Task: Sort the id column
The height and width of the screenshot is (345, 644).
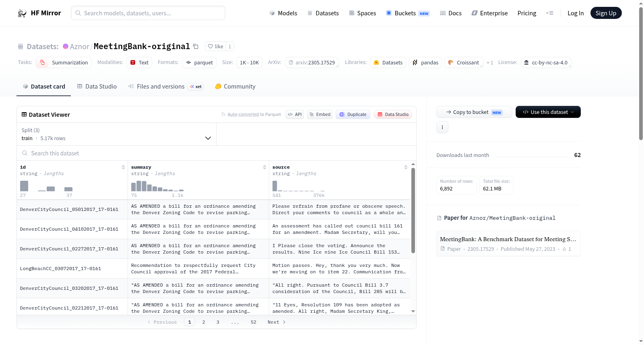Action: (x=123, y=167)
